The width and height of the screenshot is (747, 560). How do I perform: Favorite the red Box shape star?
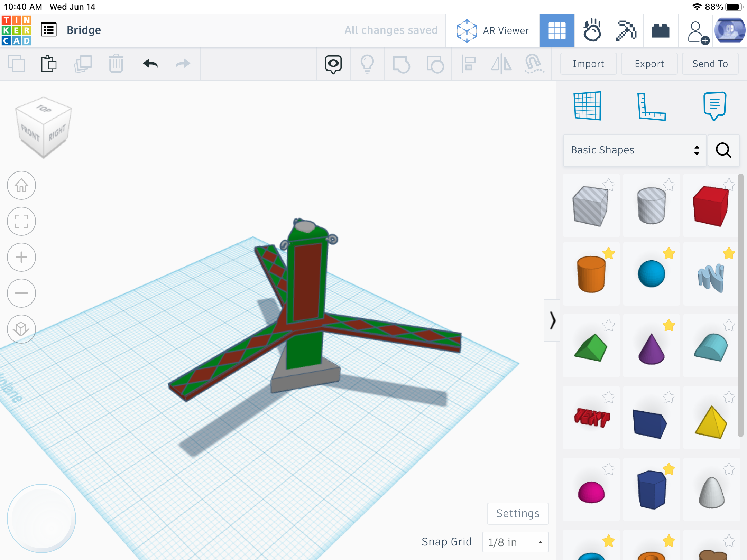[729, 184]
